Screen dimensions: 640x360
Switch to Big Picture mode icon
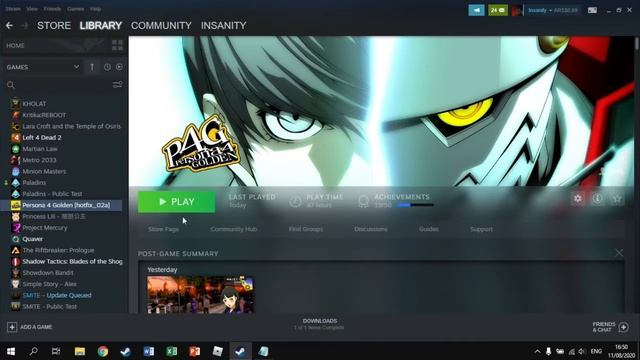point(592,10)
